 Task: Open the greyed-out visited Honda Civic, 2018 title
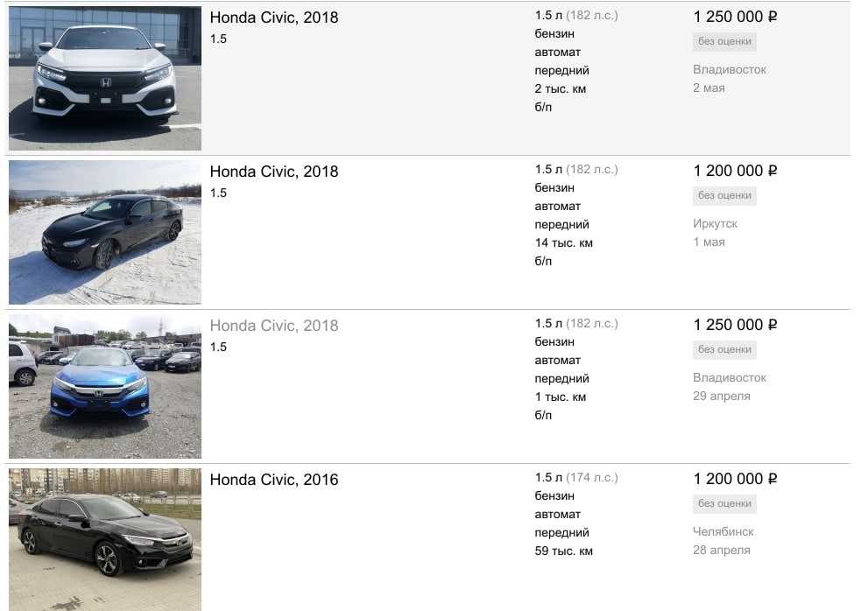pos(274,326)
